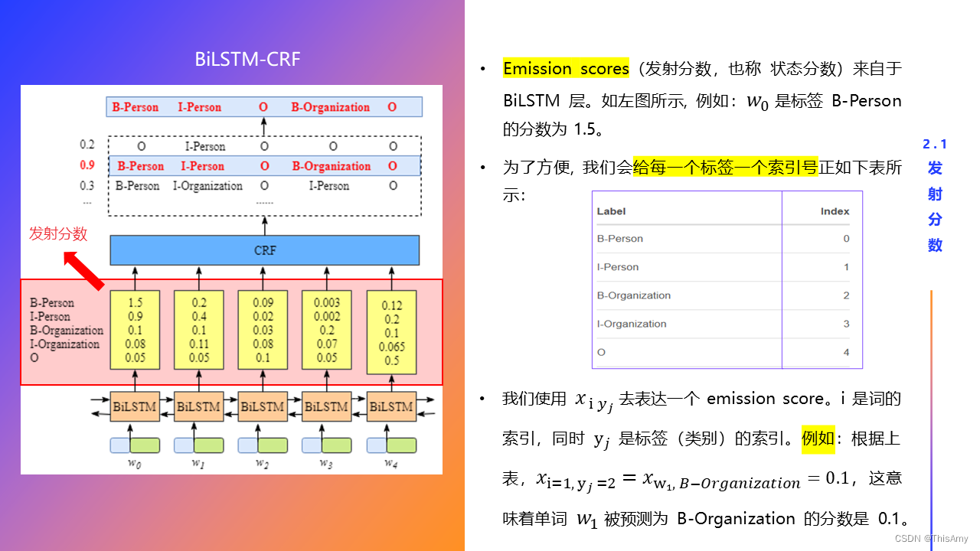Click the BiLSTM cell above w0
Image resolution: width=980 pixels, height=551 pixels.
(x=135, y=406)
